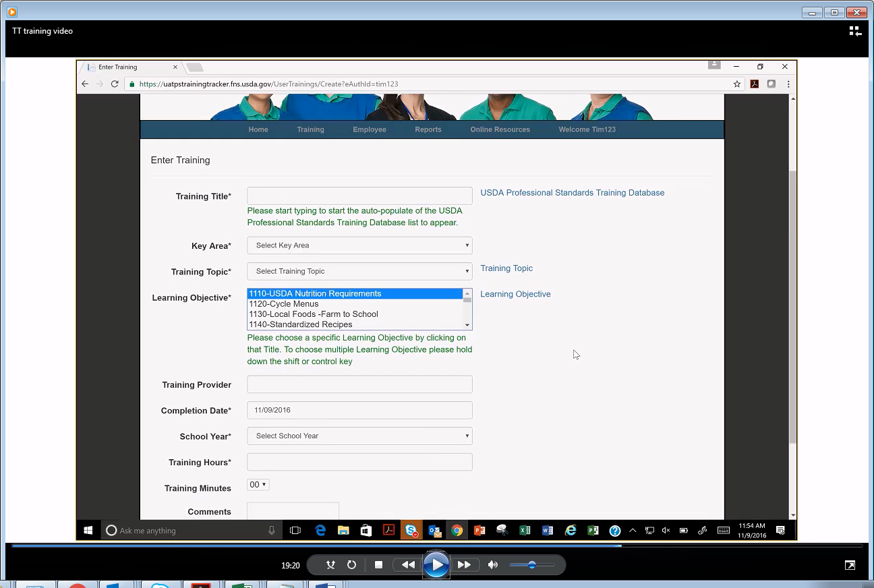
Task: Open the Training Minutes dropdown
Action: pyautogui.click(x=258, y=485)
